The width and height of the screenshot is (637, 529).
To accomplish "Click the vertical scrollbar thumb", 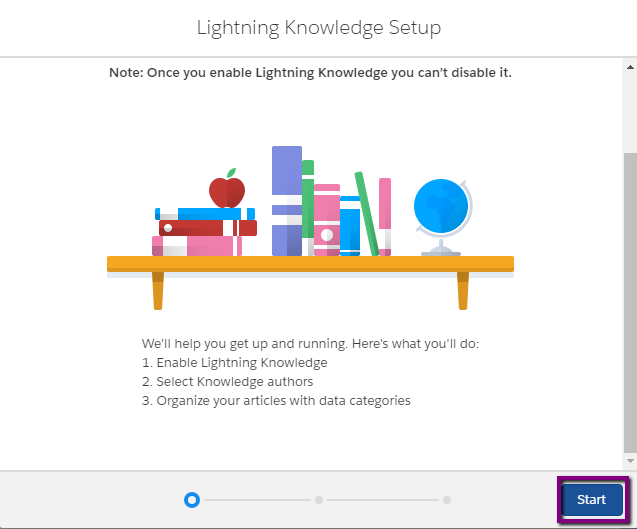I will [630, 303].
